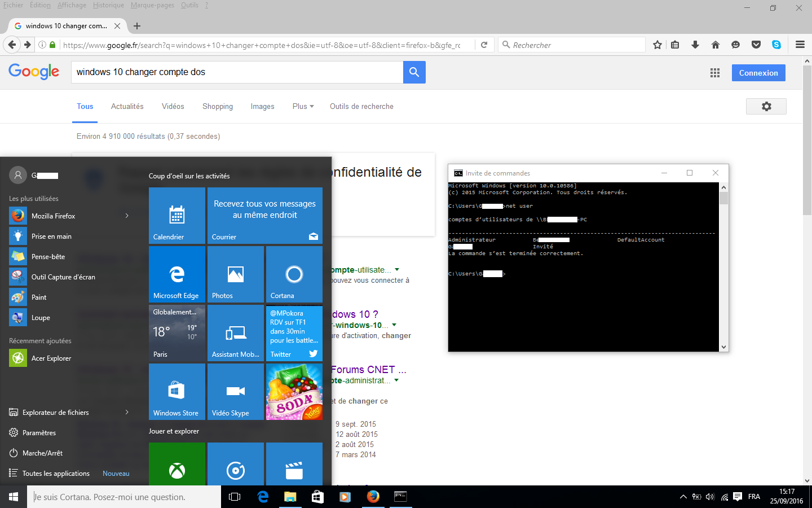Screen dimensions: 812x508
Task: Open the Calendrier tile
Action: pyautogui.click(x=177, y=216)
